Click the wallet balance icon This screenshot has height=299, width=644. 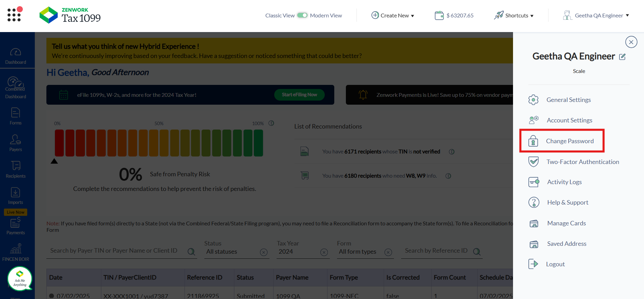(x=439, y=15)
